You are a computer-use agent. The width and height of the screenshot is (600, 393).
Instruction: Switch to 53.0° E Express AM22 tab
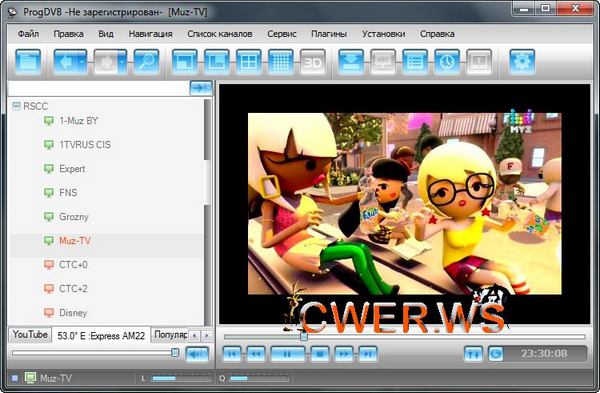point(101,336)
